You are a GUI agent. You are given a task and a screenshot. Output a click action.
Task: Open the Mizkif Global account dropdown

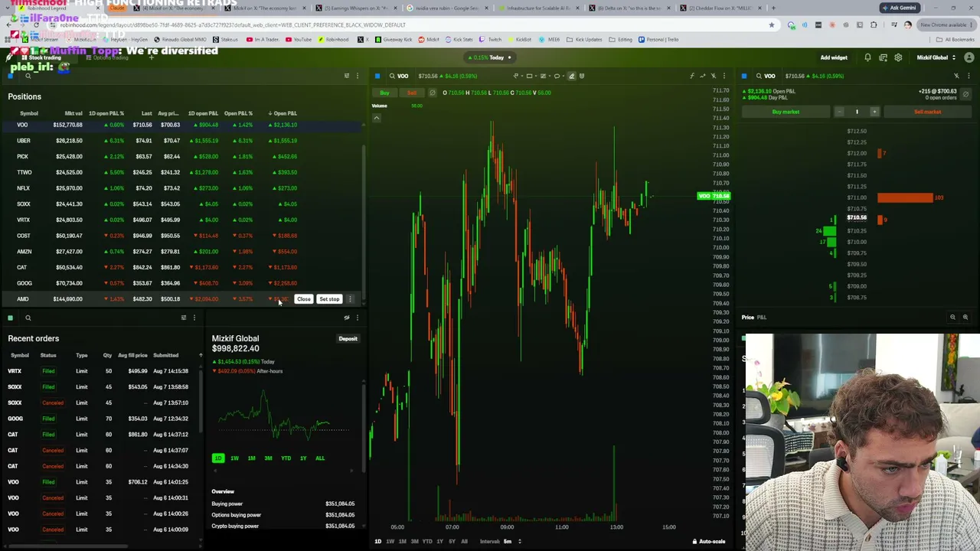tap(936, 57)
